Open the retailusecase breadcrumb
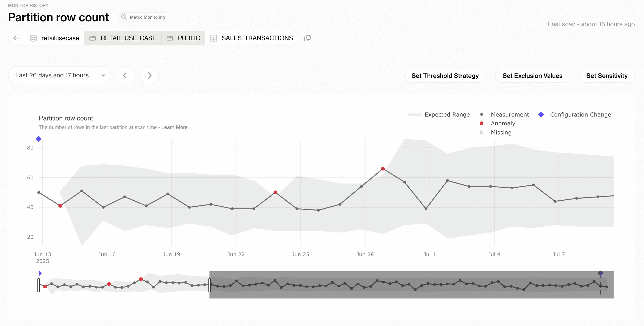The image size is (644, 326). coord(55,38)
